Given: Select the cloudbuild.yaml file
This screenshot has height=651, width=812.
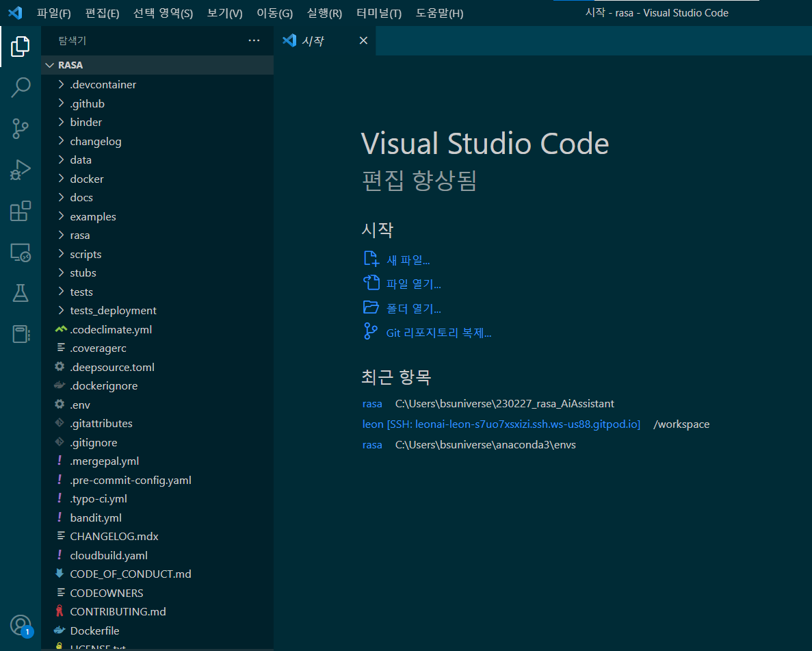Looking at the screenshot, I should 157,555.
